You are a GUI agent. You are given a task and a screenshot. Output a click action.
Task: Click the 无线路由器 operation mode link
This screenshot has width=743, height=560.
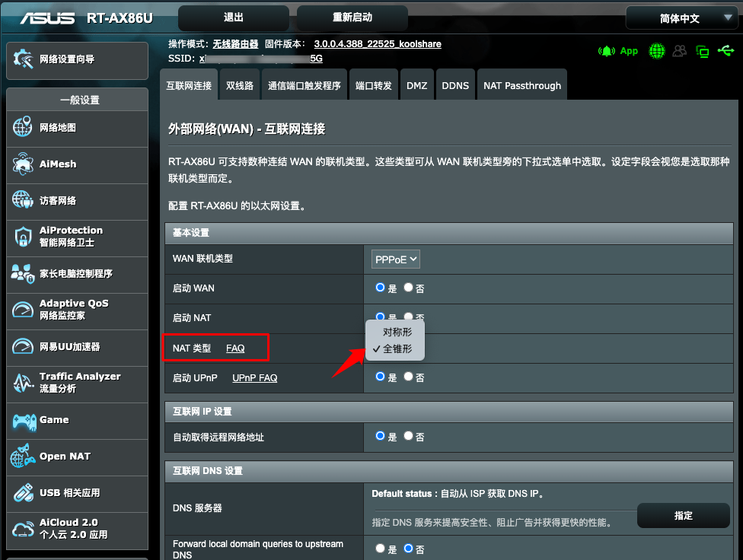tap(235, 44)
